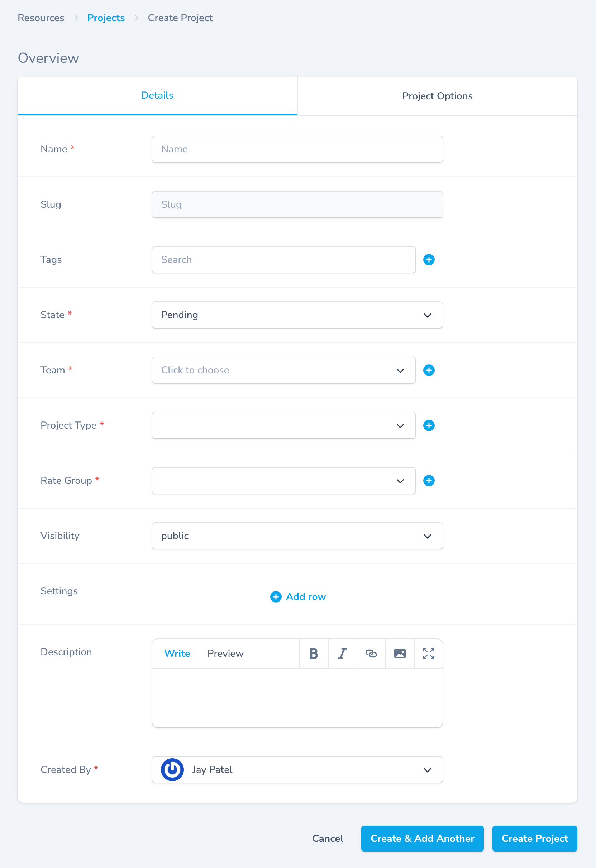Add a new Project Type with plus icon
This screenshot has height=868, width=596.
coord(429,425)
